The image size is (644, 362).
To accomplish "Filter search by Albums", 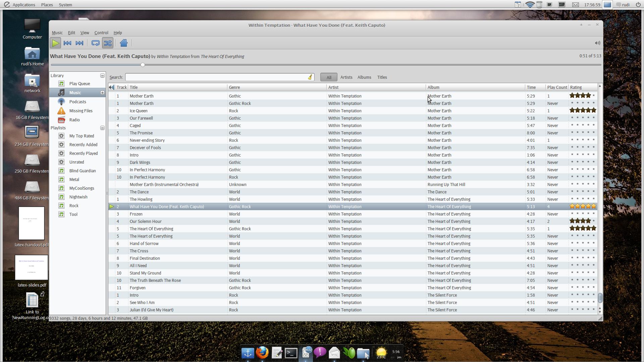I will click(x=364, y=77).
